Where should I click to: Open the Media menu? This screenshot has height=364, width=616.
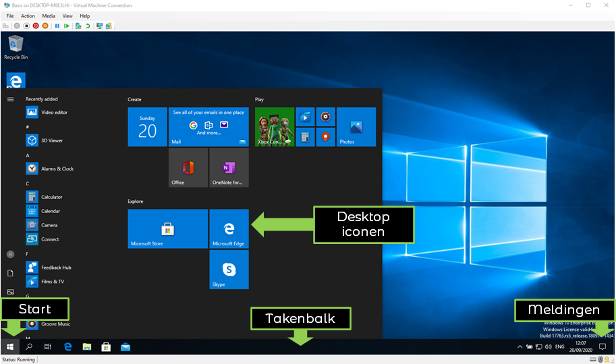pyautogui.click(x=49, y=16)
